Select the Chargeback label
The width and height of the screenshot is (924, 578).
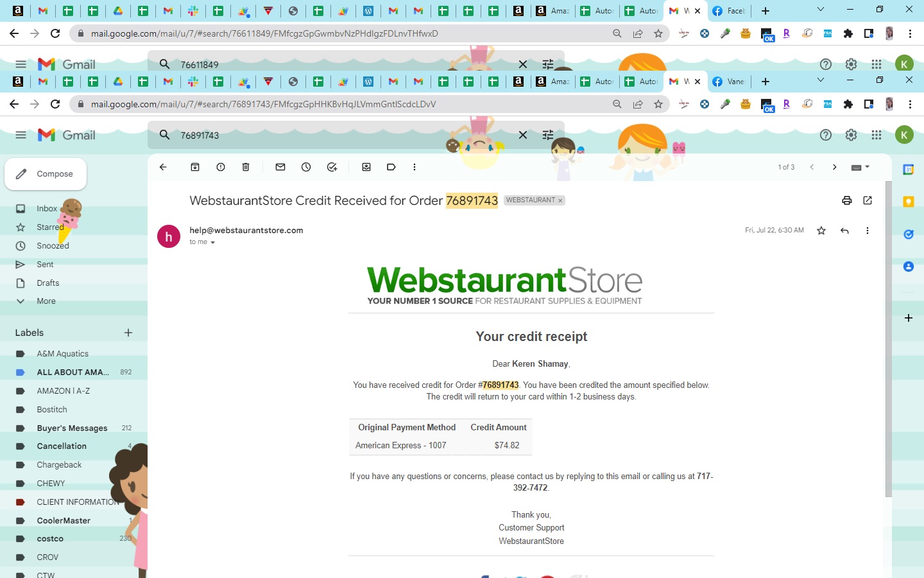coord(59,465)
